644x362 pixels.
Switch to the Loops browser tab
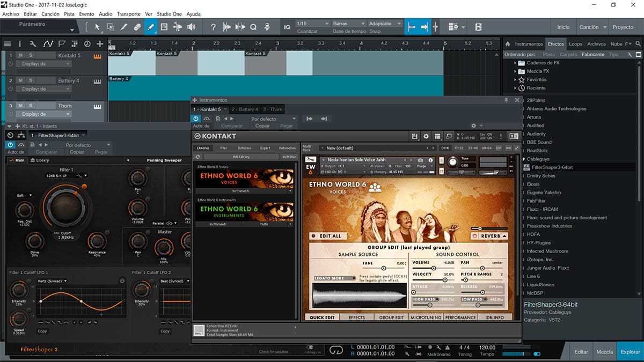[575, 44]
